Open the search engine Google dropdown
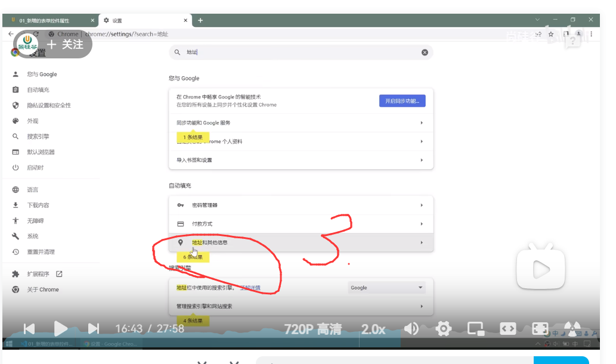The image size is (616, 364). (386, 287)
